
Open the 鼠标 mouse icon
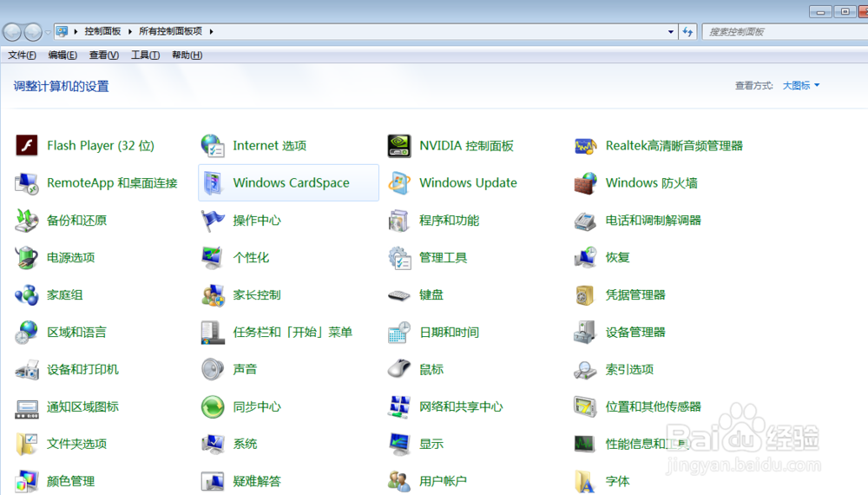pyautogui.click(x=399, y=369)
